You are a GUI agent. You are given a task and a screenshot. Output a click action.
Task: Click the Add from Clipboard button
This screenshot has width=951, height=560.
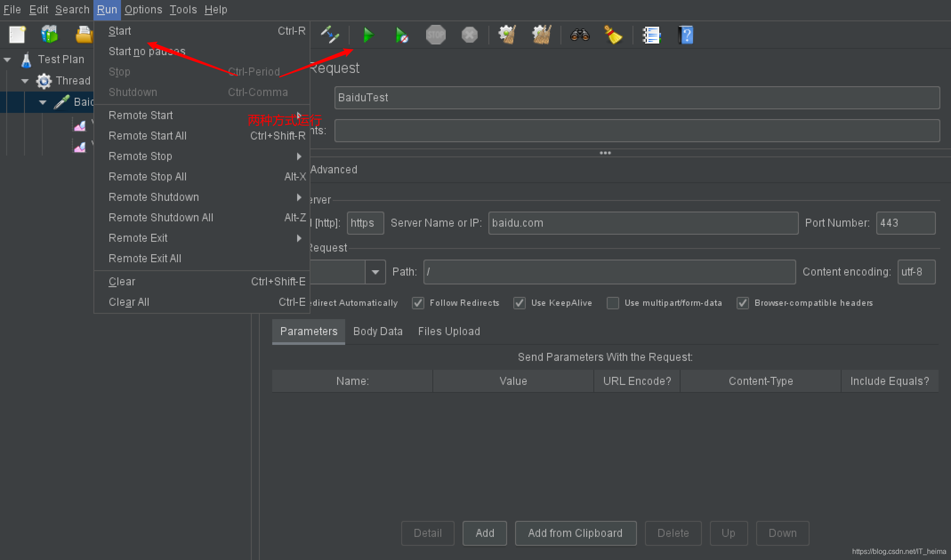coord(575,533)
